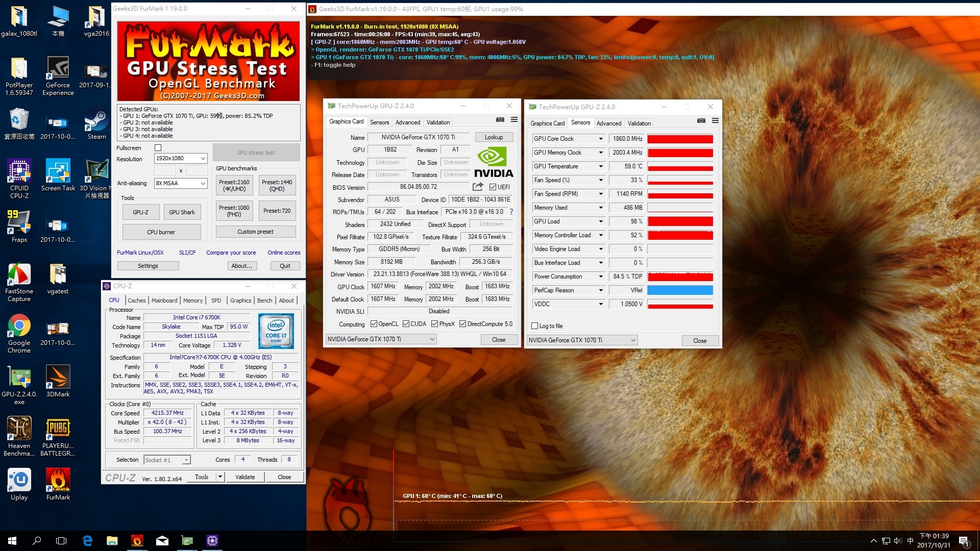Open the PotPlayer desktop shortcut
Screen dimensions: 980x551
click(19, 76)
